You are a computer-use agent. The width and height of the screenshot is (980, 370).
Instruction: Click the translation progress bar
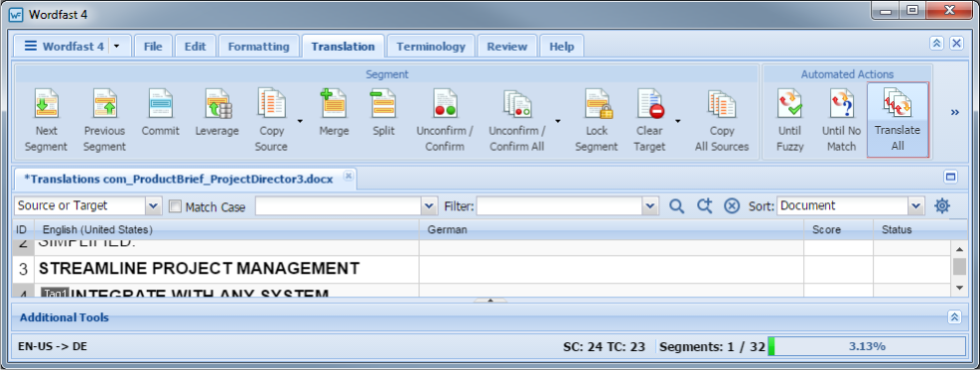[866, 346]
